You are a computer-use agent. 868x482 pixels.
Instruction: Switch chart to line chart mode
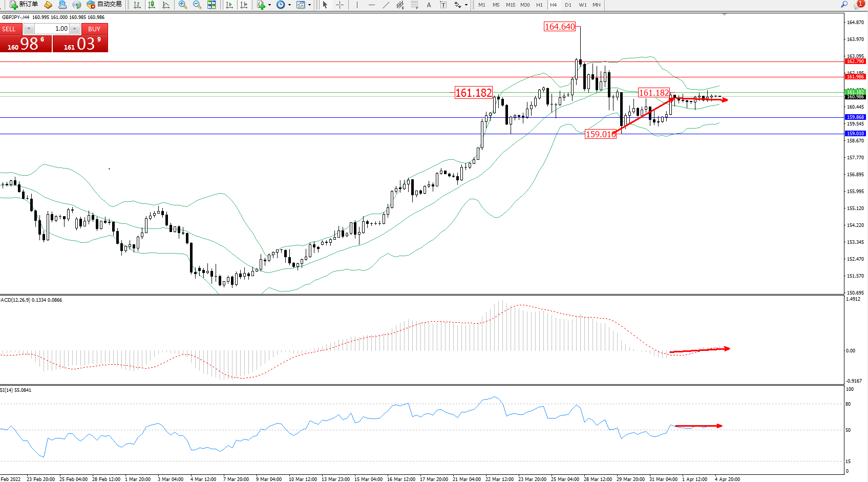[x=166, y=5]
